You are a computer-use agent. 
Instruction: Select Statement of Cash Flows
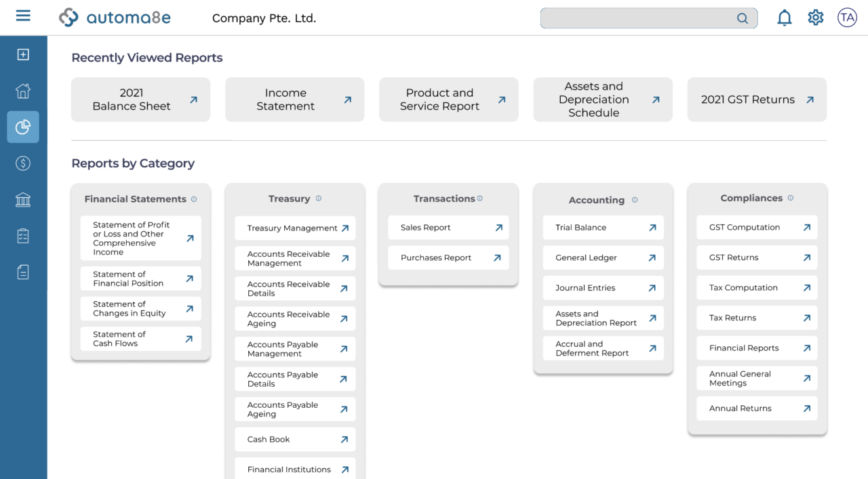pyautogui.click(x=140, y=339)
